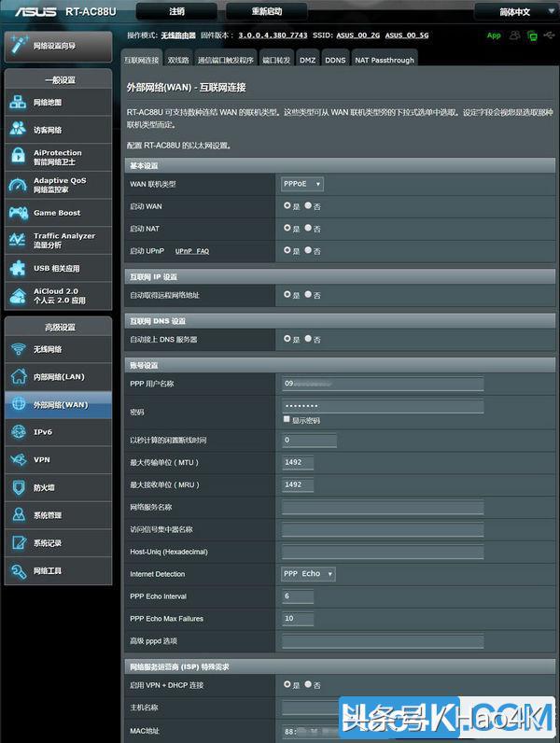
Task: Open USB applications puzzle icon
Action: (18, 268)
